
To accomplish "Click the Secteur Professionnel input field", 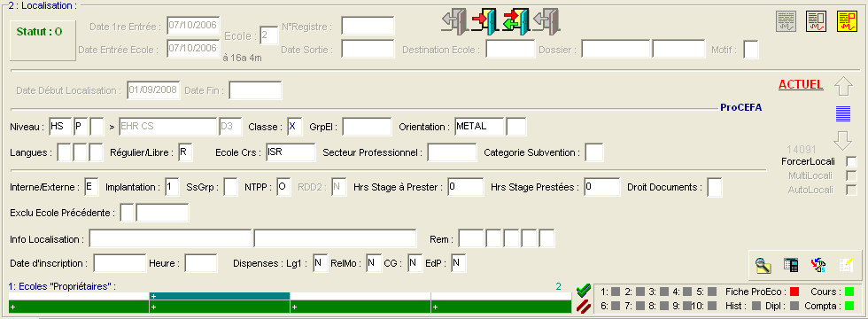I will 452,152.
